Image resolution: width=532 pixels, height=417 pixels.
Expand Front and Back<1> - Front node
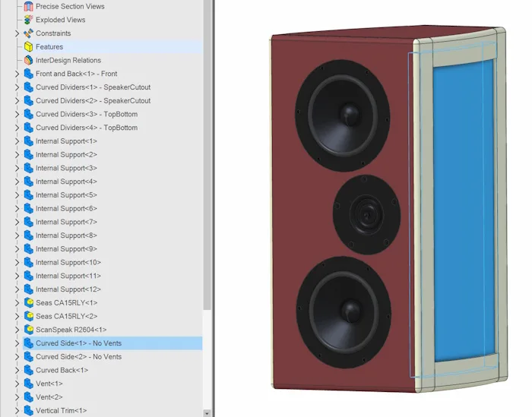coord(17,74)
